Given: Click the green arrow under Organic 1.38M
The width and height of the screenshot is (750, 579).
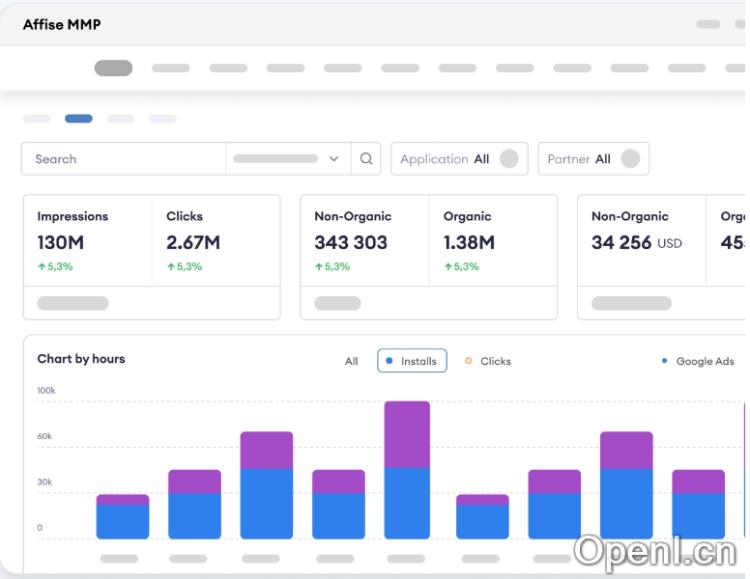Looking at the screenshot, I should 448,267.
